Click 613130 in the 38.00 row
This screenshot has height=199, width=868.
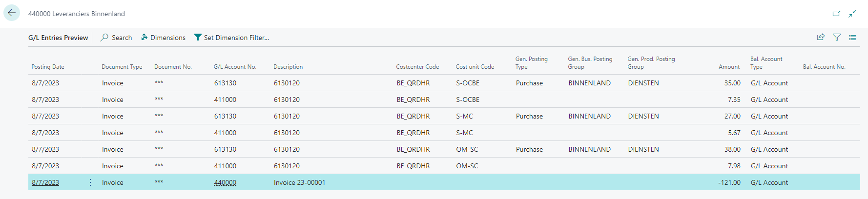pyautogui.click(x=225, y=149)
